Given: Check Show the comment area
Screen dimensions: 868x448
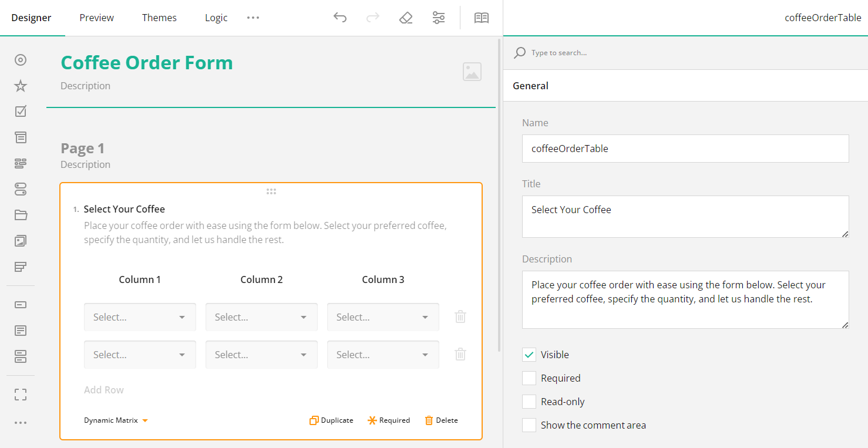Looking at the screenshot, I should (x=529, y=425).
